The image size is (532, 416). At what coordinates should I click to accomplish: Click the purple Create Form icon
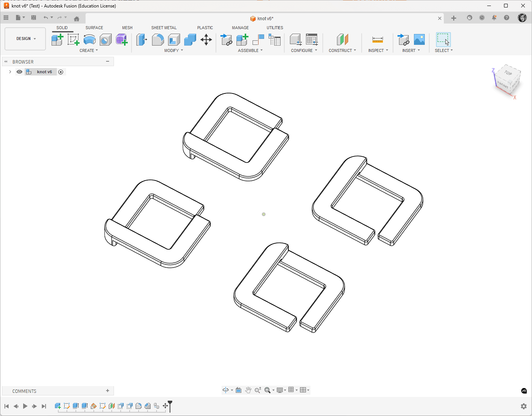coord(122,40)
